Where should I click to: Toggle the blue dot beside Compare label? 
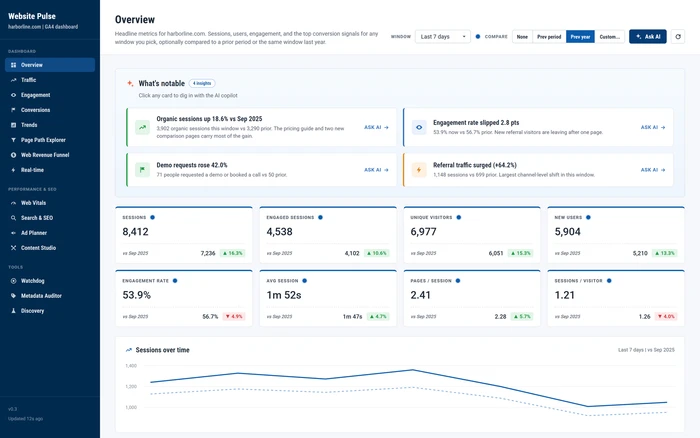(x=478, y=37)
